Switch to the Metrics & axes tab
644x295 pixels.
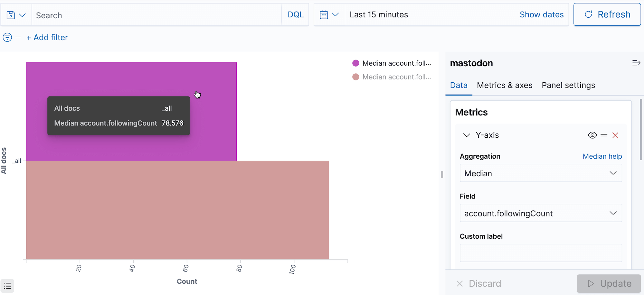pos(504,85)
